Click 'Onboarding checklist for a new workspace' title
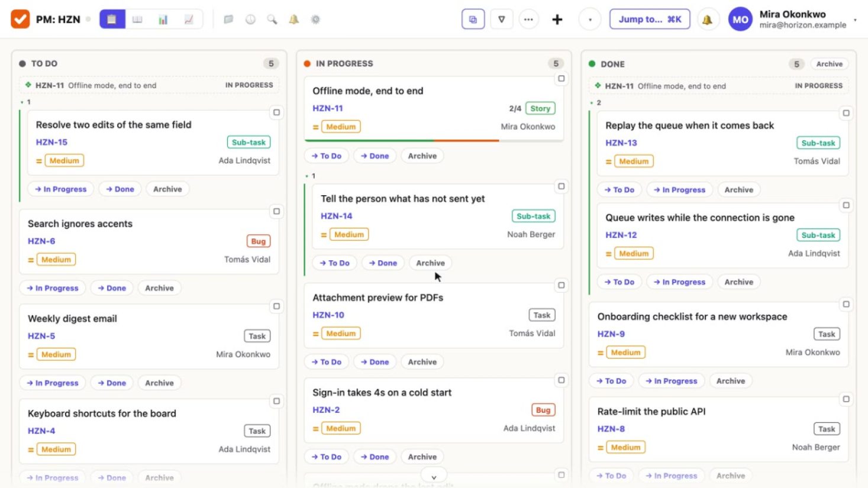The width and height of the screenshot is (868, 488). coord(692,316)
